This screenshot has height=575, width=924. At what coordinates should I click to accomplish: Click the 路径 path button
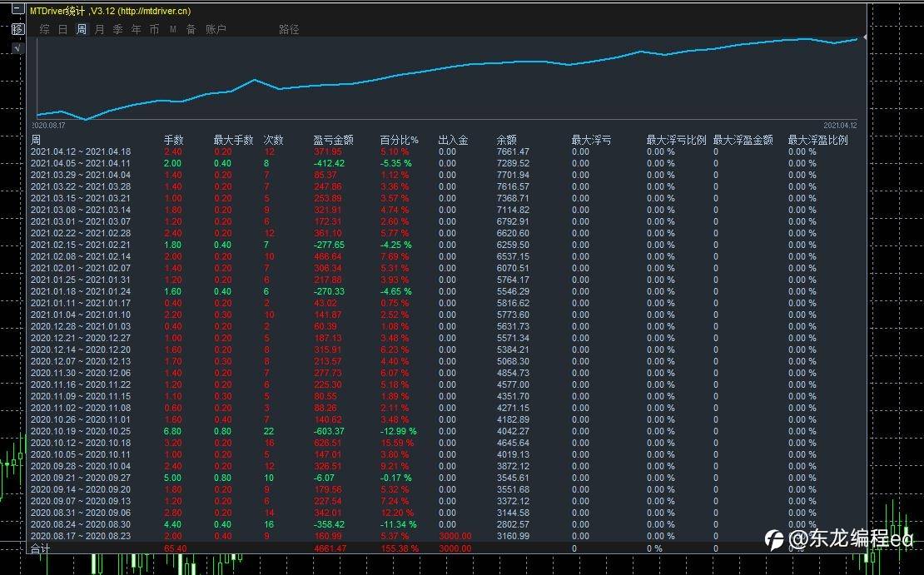click(289, 30)
